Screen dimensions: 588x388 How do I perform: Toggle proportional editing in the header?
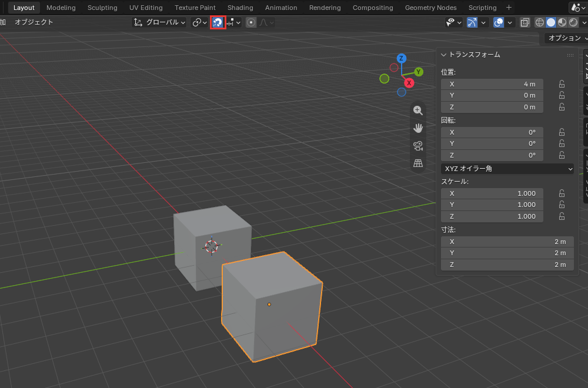click(251, 22)
